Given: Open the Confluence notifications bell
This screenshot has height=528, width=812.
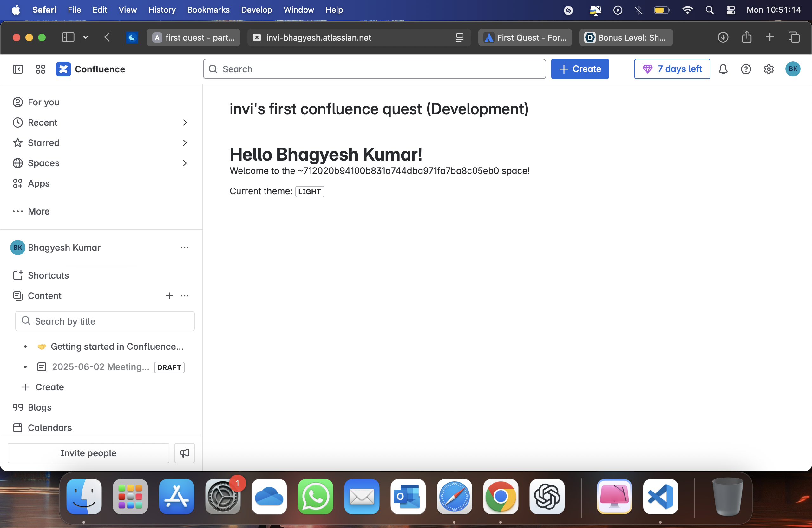Looking at the screenshot, I should tap(723, 69).
